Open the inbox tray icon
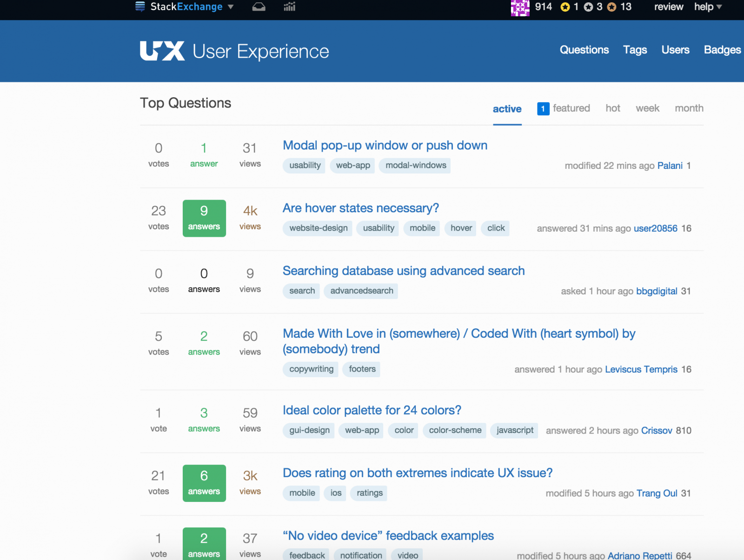Image resolution: width=744 pixels, height=560 pixels. click(259, 7)
